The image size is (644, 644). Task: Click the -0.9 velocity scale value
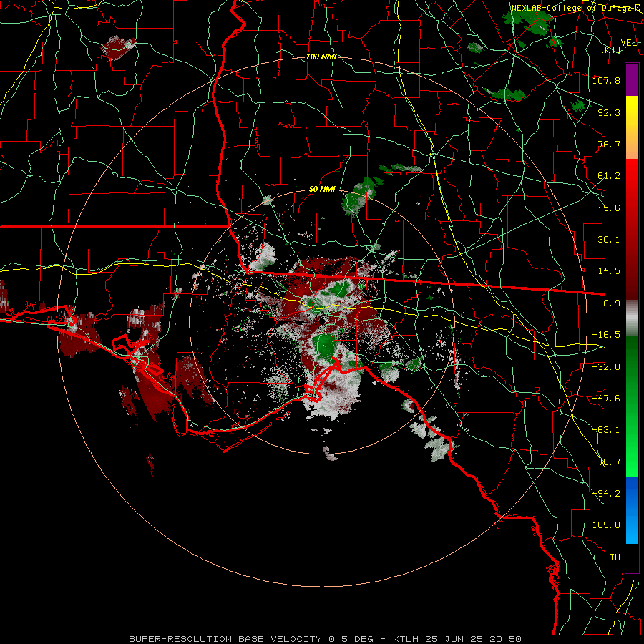pyautogui.click(x=609, y=303)
